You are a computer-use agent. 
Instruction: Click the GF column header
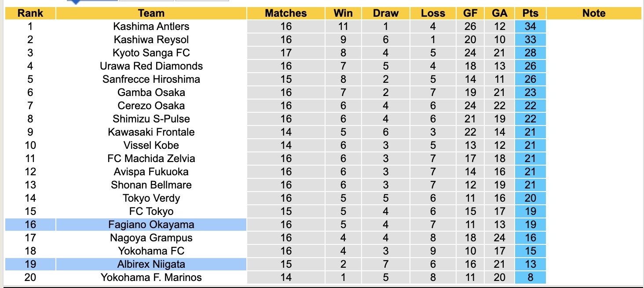click(470, 13)
